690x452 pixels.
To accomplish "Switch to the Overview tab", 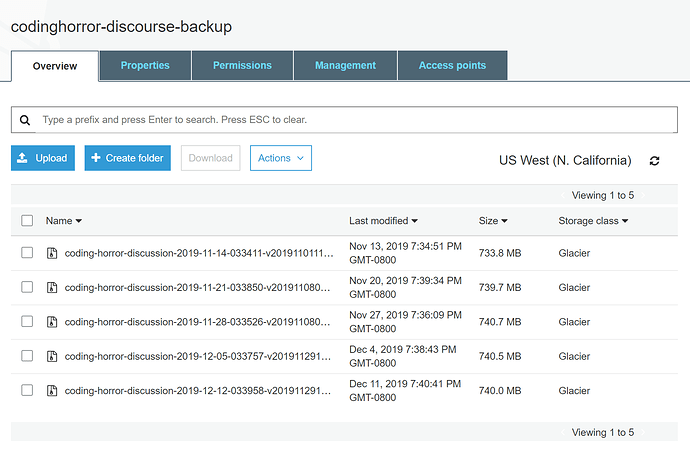I will pos(55,66).
